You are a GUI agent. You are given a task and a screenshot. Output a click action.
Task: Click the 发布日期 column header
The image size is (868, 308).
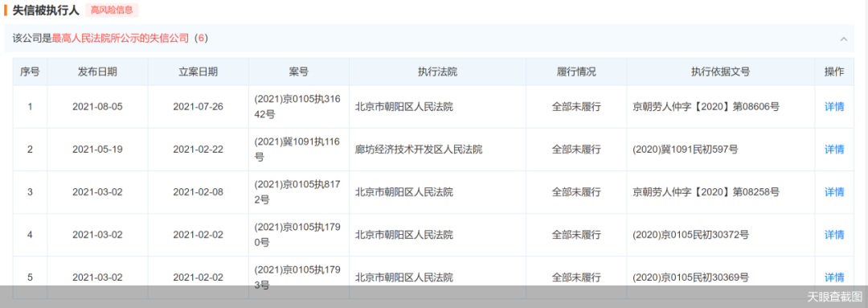click(97, 72)
